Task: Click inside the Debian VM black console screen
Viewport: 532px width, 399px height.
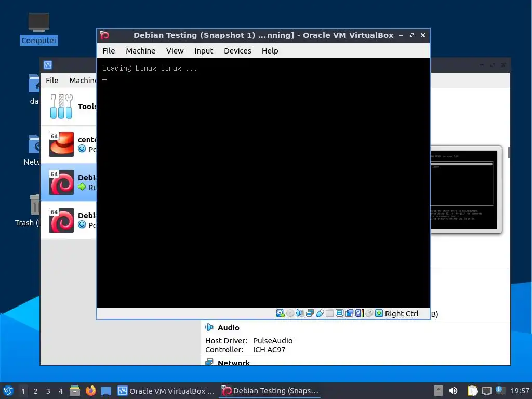Action: pos(263,183)
